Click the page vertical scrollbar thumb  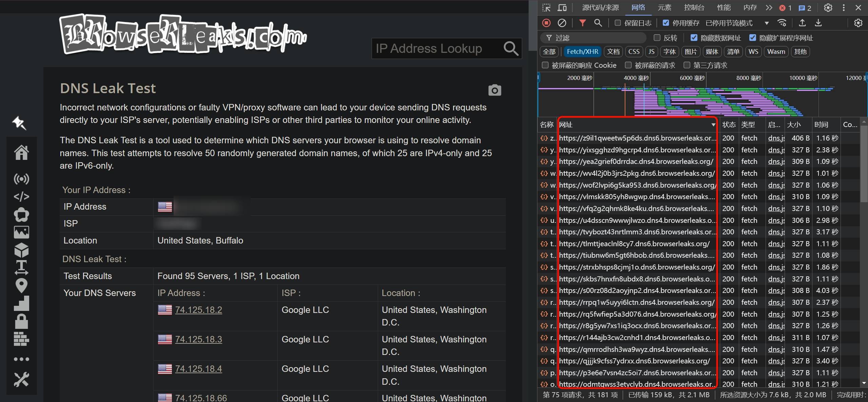(533, 25)
